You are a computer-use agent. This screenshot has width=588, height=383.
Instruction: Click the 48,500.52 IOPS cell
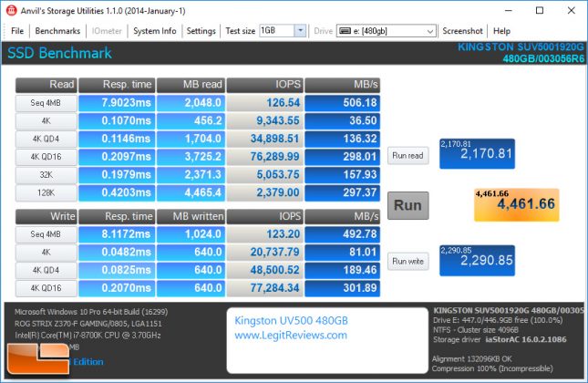tap(264, 270)
